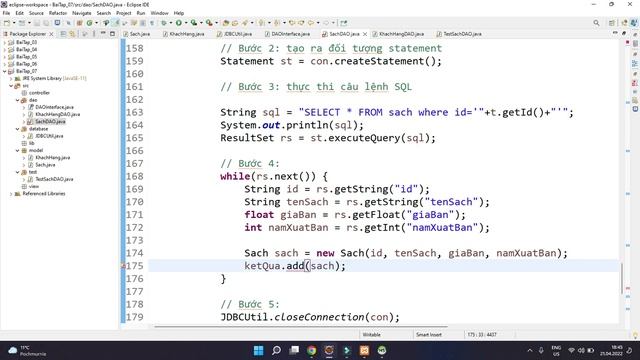Click the editor horizontal scrollbar
The image size is (640, 360).
(301, 327)
